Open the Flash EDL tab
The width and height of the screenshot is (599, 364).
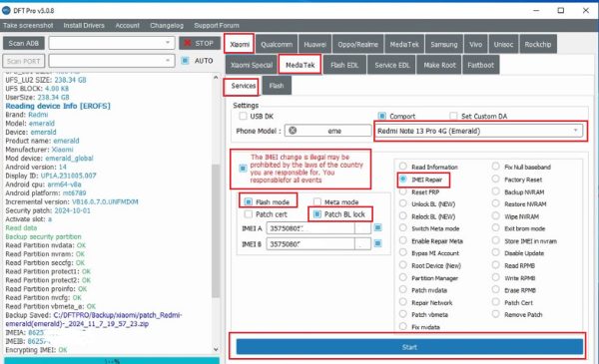point(344,65)
